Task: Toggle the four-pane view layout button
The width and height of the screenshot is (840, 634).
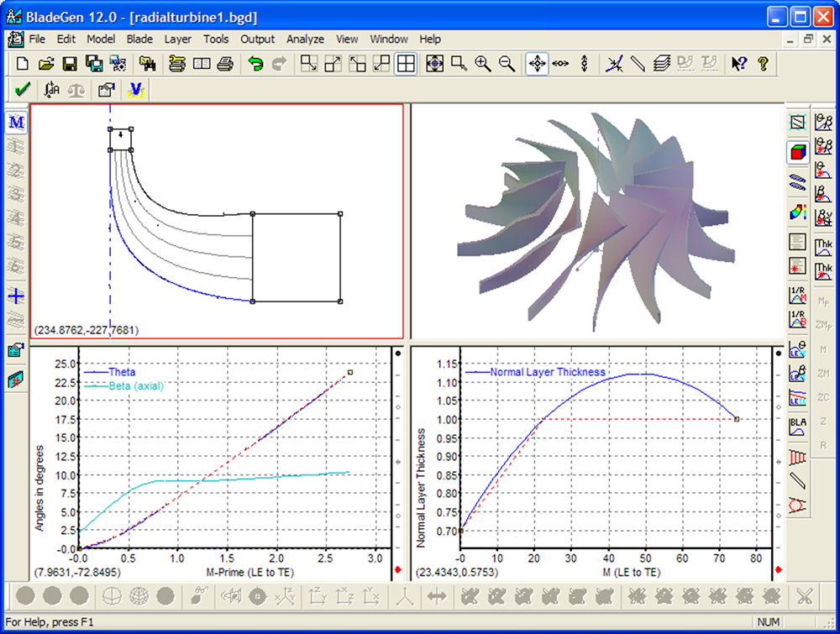Action: [x=406, y=64]
